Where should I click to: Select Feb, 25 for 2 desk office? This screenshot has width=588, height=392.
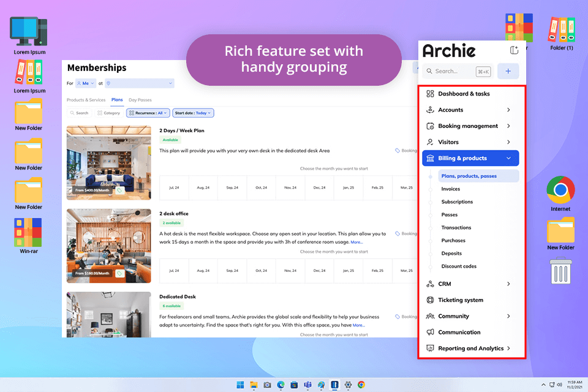click(x=377, y=271)
